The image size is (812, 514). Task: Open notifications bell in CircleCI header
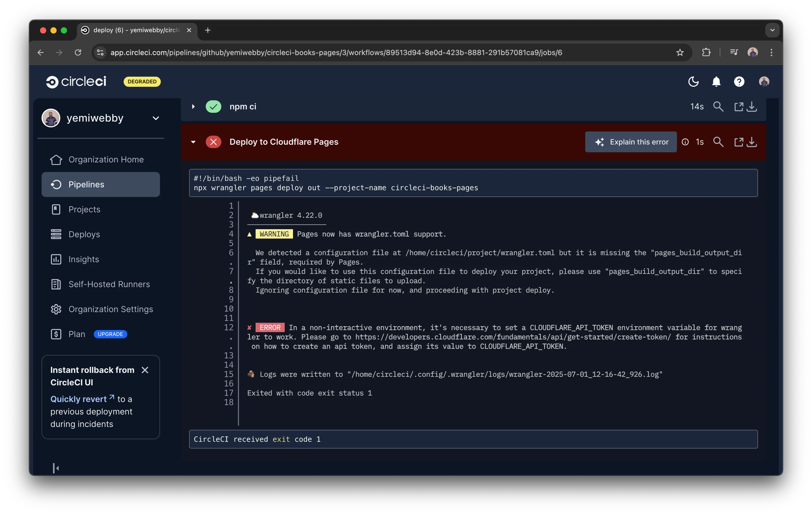coord(716,81)
